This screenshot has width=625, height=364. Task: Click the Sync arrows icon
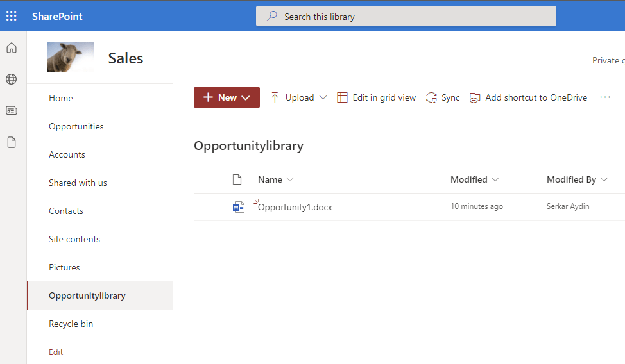[431, 97]
